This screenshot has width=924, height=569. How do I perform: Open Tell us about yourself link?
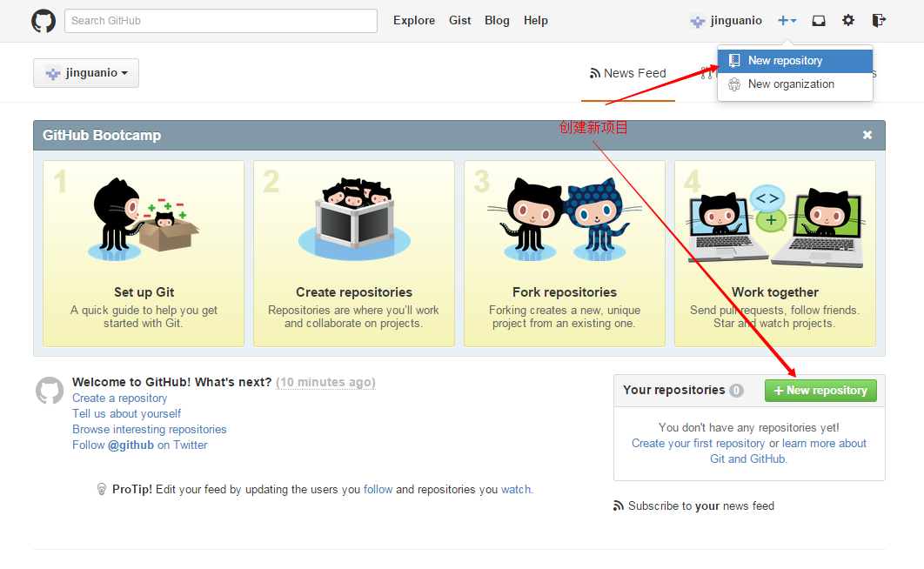click(x=127, y=413)
